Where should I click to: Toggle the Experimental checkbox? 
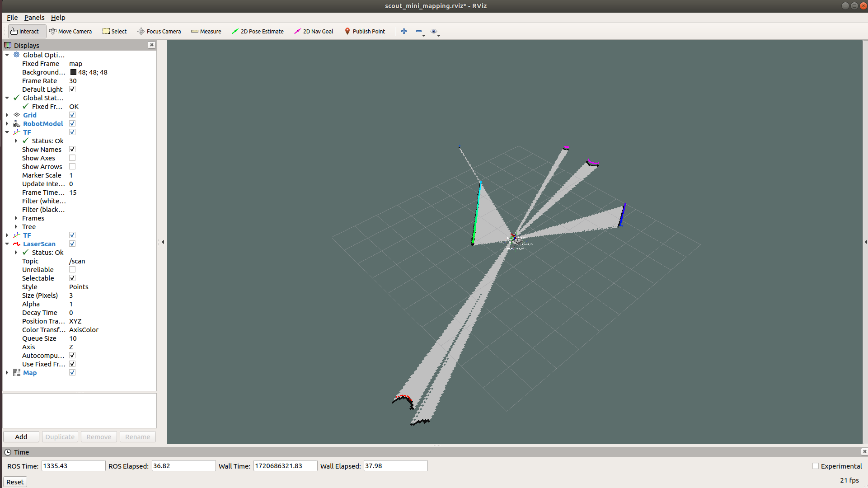(816, 466)
